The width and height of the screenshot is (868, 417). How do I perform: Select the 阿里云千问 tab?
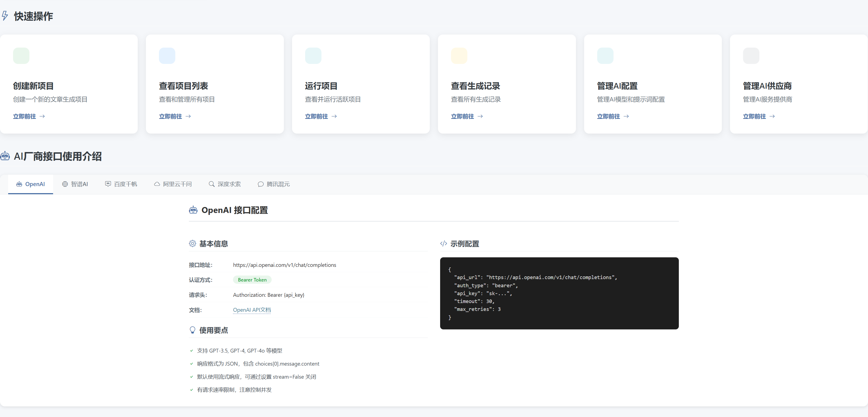click(x=173, y=184)
